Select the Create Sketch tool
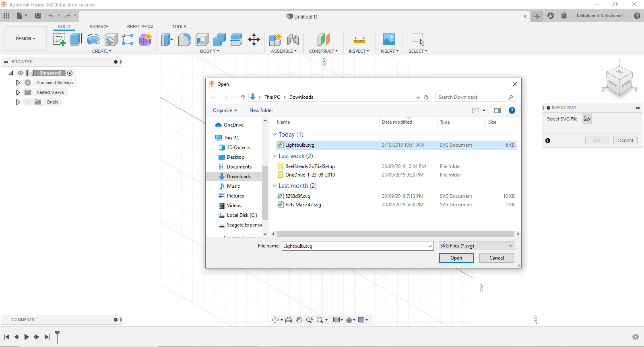644x347 pixels. tap(59, 39)
